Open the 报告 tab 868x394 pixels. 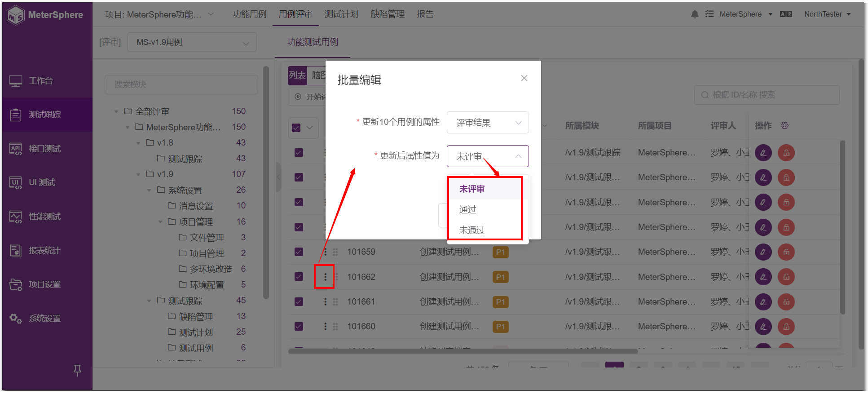[x=425, y=14]
